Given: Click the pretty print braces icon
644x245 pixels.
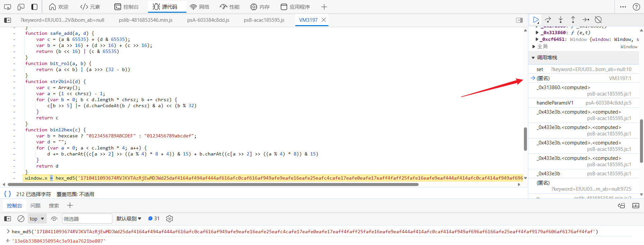Looking at the screenshot, I should 7,194.
